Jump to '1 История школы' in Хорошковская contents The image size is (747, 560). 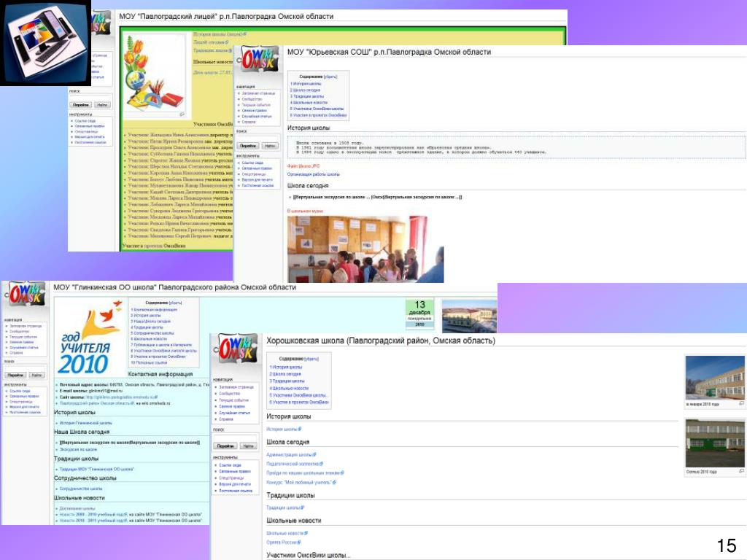pyautogui.click(x=286, y=367)
